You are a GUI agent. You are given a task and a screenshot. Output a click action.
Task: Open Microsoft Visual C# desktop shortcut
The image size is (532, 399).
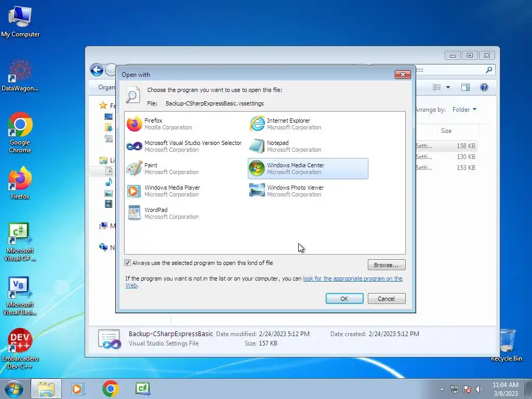tap(20, 242)
